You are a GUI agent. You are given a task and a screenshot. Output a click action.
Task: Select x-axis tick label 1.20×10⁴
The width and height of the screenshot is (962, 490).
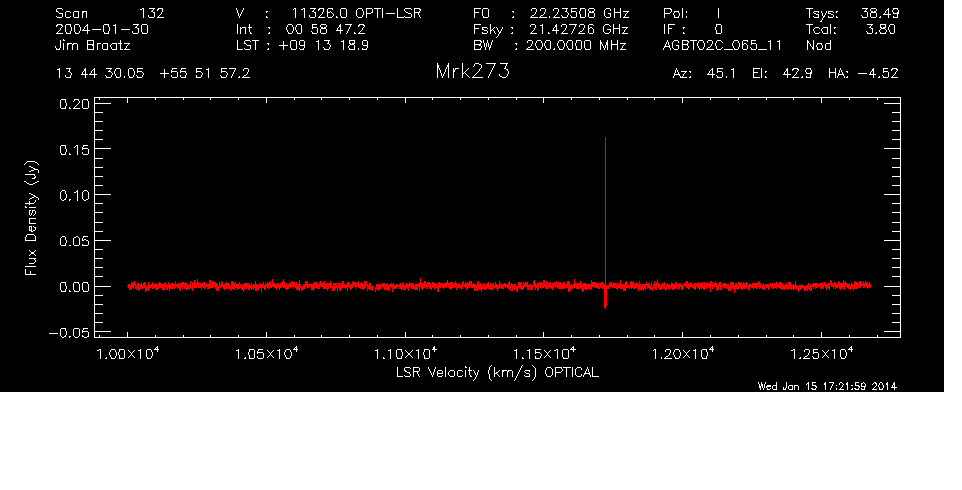pos(682,354)
